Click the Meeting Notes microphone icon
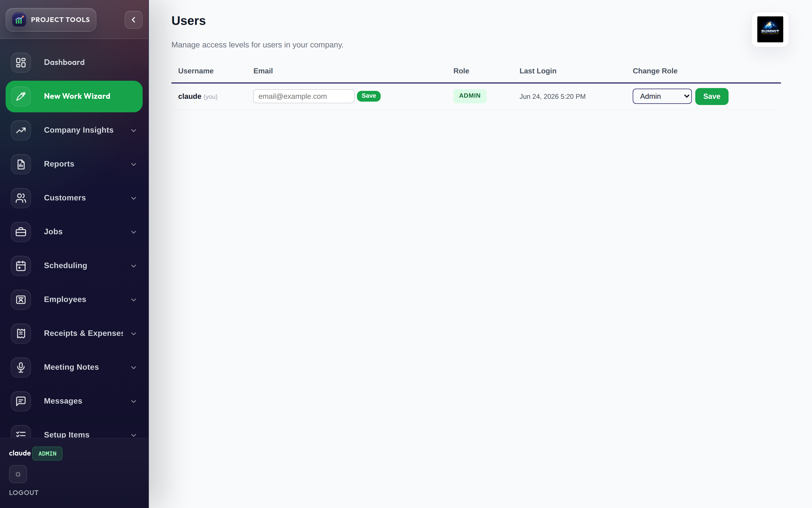 tap(21, 367)
